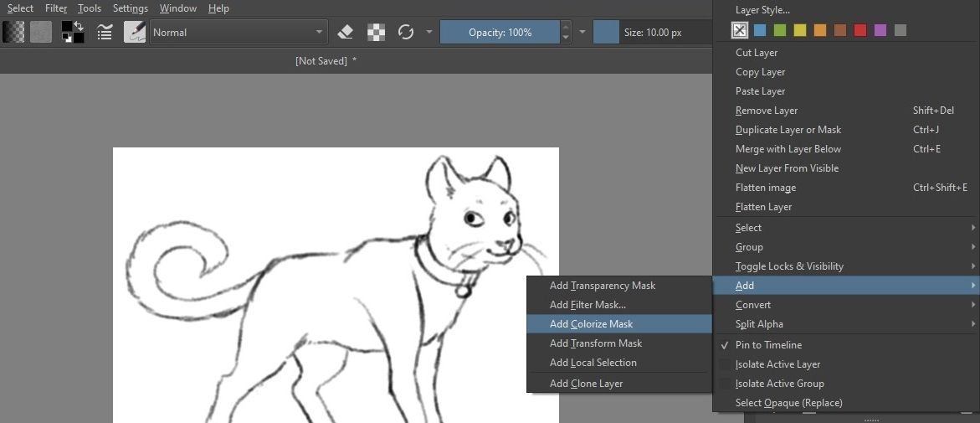Toggle Isolate Active Layer
The image size is (980, 423).
[845, 364]
